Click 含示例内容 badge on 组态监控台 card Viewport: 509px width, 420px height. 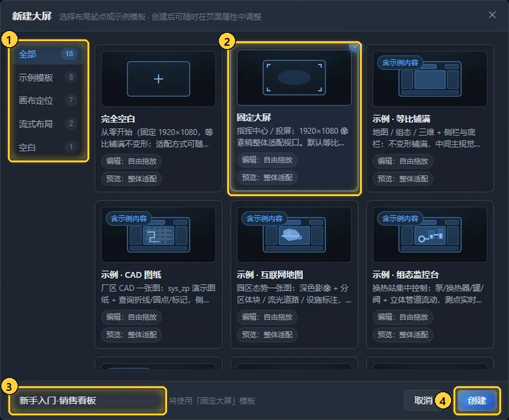(400, 218)
